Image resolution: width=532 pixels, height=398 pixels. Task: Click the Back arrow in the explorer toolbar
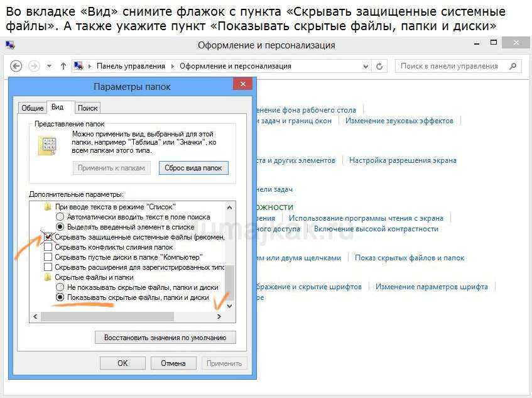(x=16, y=66)
